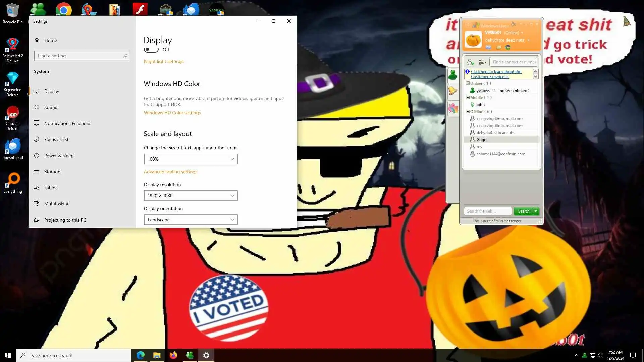Open the scale percentage 100% dropdown

coord(191,159)
